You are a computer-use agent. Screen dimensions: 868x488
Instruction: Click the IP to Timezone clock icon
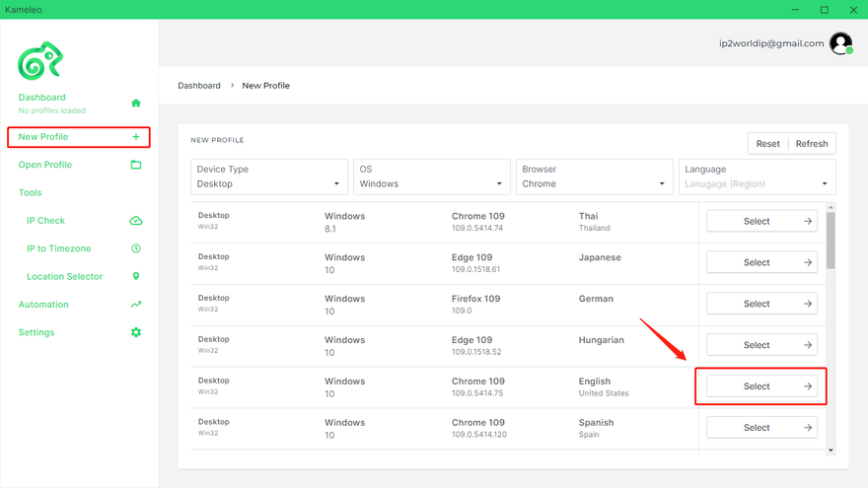tap(136, 248)
